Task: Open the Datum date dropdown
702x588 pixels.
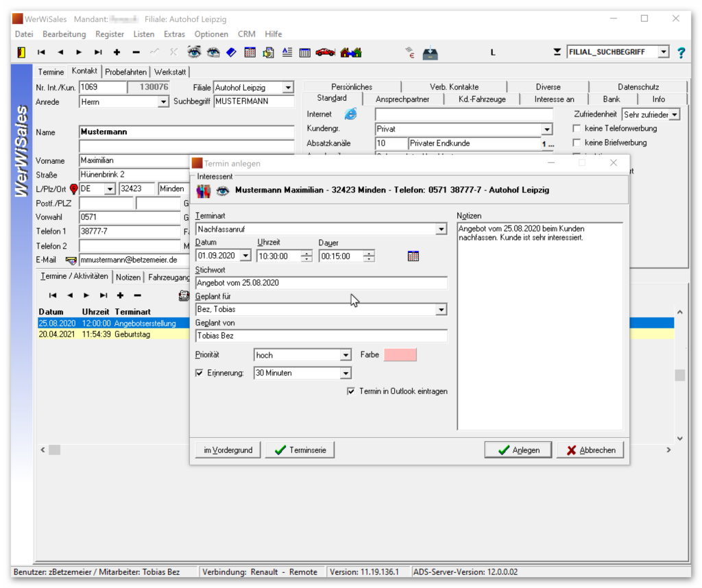Action: 245,256
